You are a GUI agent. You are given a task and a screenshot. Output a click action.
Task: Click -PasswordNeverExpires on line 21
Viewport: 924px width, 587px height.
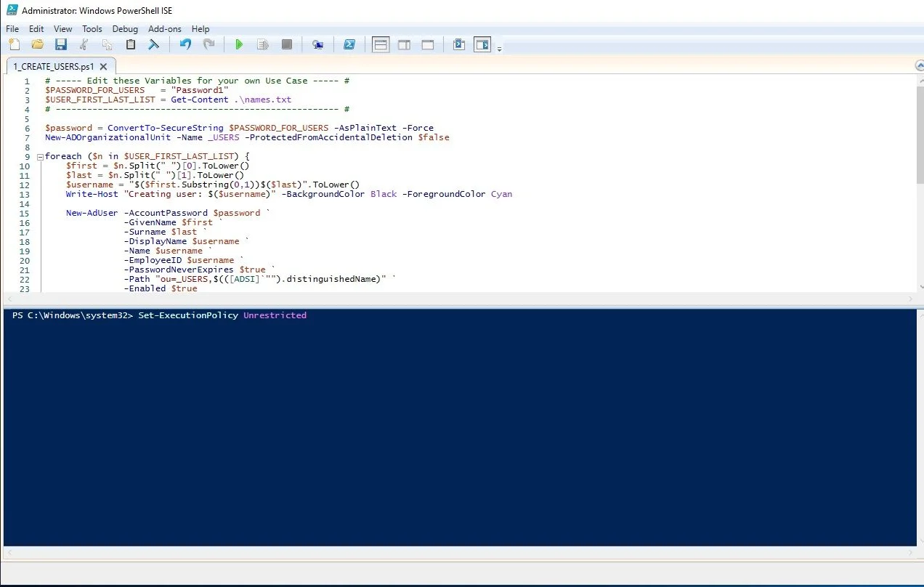pos(179,270)
